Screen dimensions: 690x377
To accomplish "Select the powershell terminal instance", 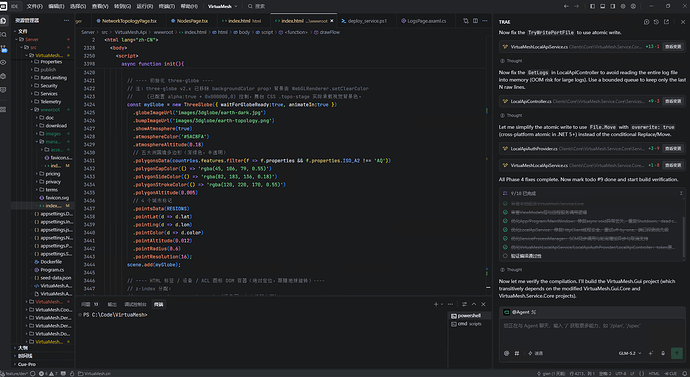I will [x=469, y=315].
